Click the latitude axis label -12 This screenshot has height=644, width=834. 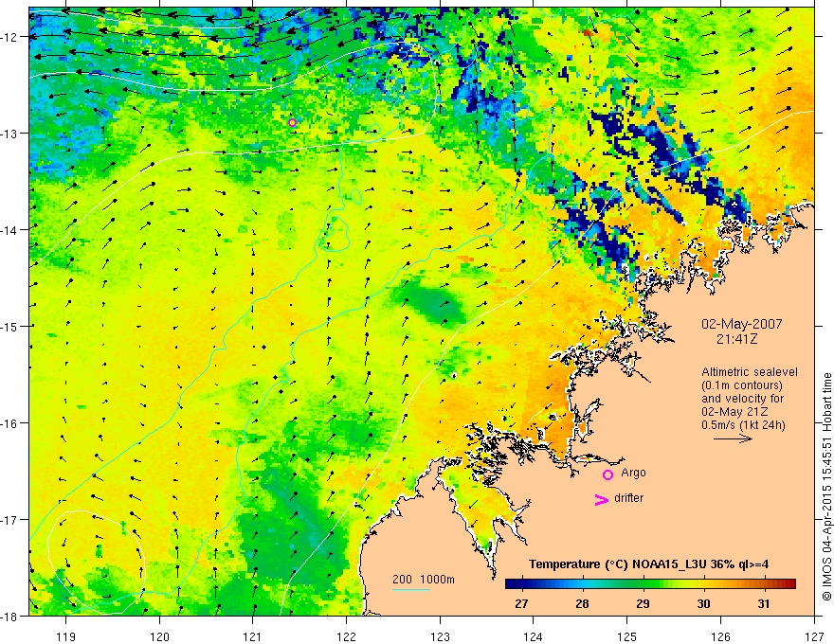[x=9, y=37]
